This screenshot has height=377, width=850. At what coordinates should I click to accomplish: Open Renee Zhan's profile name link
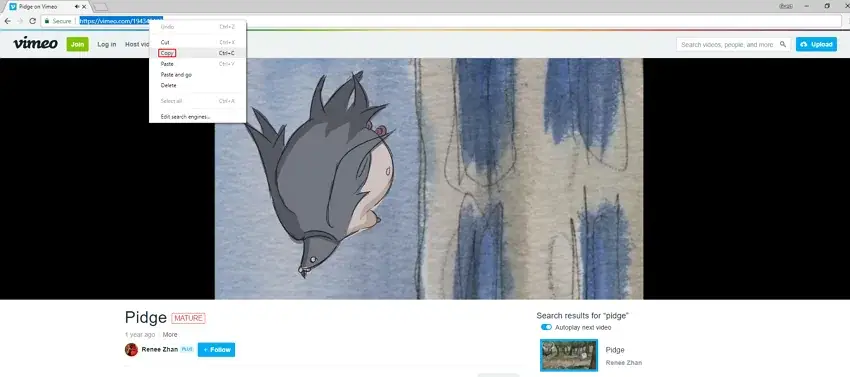pyautogui.click(x=159, y=350)
